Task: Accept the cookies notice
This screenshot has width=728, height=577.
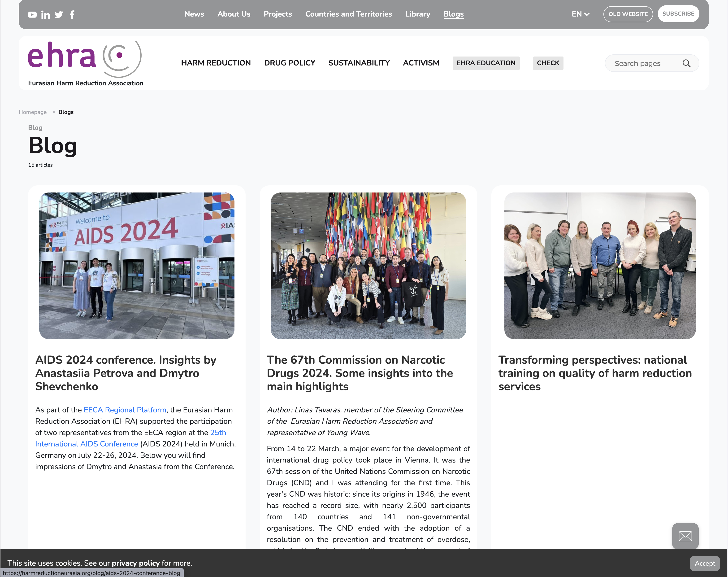Action: pos(705,563)
